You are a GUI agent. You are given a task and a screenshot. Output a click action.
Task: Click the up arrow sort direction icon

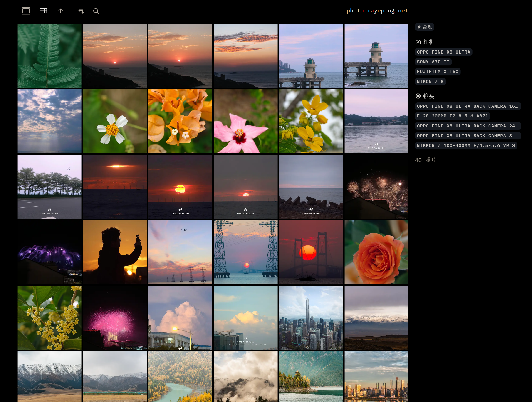click(61, 11)
